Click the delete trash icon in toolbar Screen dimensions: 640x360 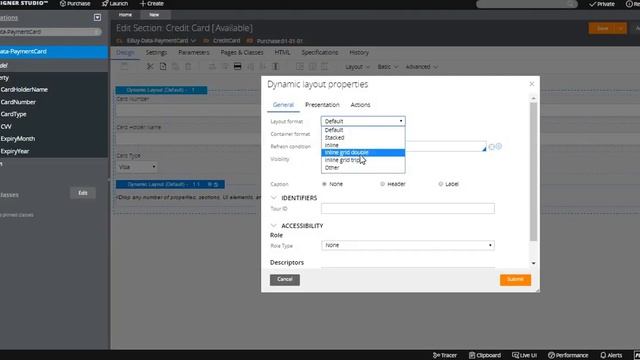pyautogui.click(x=188, y=67)
